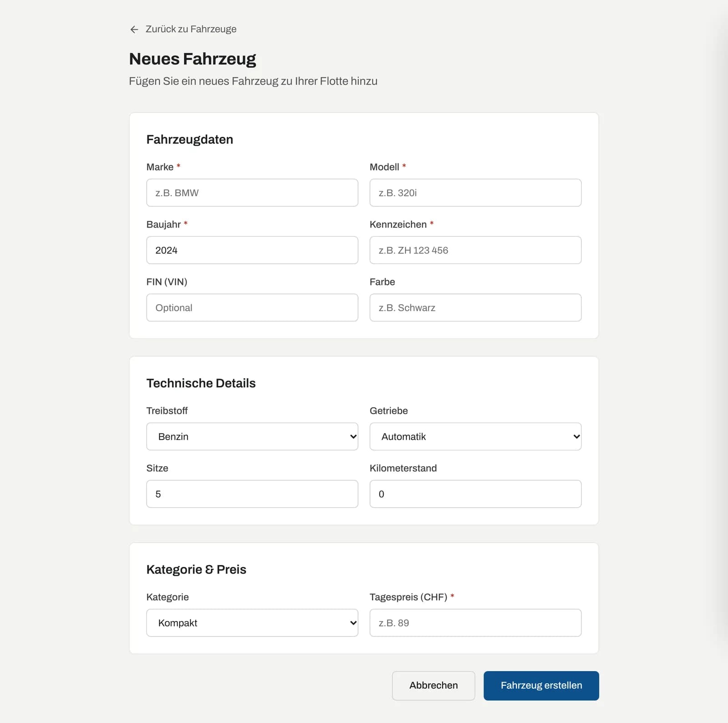Click the Sitze field with value 5
The width and height of the screenshot is (728, 723).
tap(252, 494)
